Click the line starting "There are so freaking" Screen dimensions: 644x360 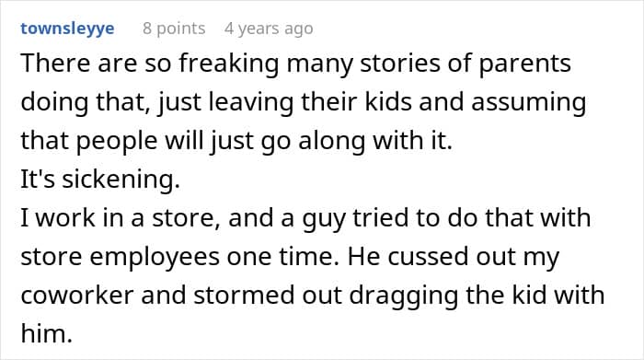click(295, 64)
